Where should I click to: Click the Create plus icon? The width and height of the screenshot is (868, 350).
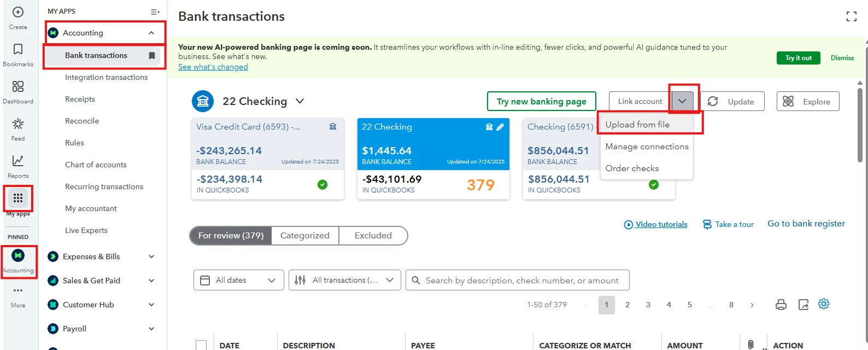[18, 12]
